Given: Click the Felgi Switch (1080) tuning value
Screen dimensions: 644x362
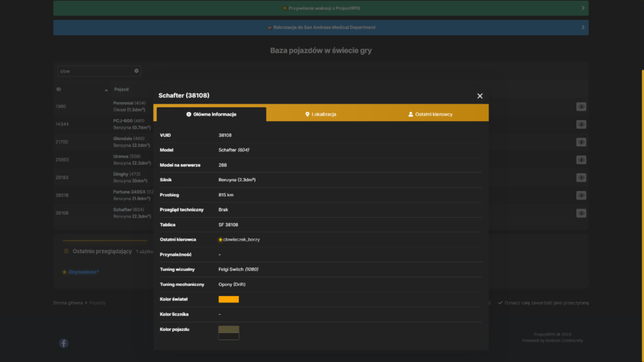Looking at the screenshot, I should click(238, 269).
